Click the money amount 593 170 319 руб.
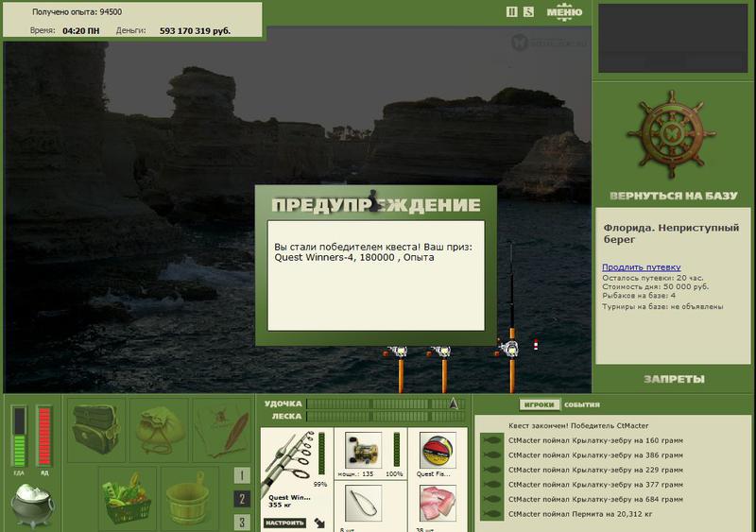The width and height of the screenshot is (756, 532). coord(195,31)
